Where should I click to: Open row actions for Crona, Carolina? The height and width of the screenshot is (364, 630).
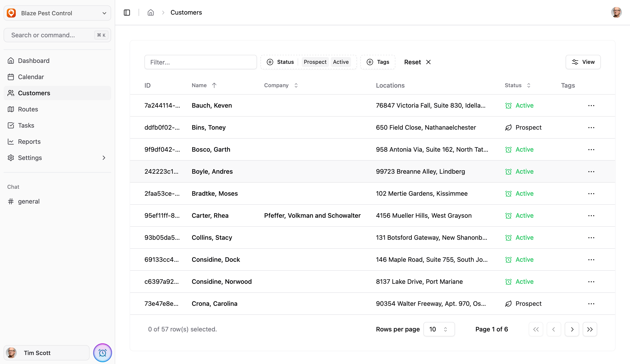591,304
